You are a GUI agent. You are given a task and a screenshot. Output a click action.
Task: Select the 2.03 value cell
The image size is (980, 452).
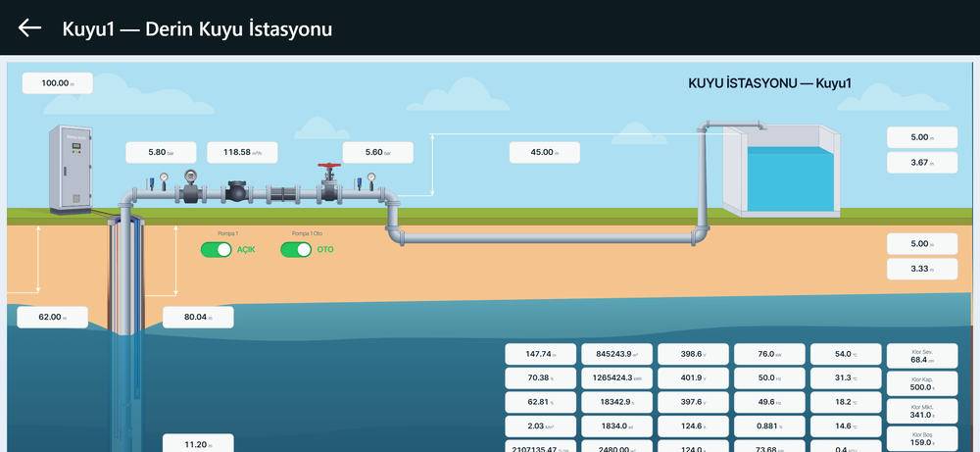pos(540,427)
